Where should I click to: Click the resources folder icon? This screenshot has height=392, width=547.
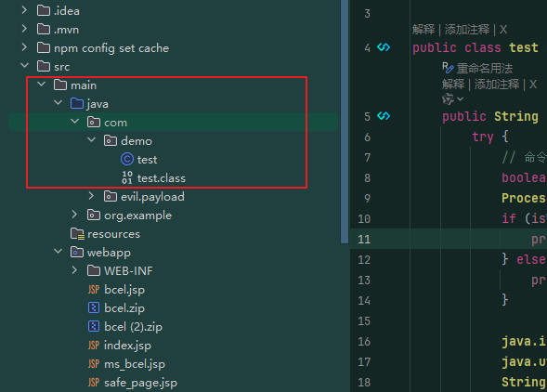coord(77,234)
